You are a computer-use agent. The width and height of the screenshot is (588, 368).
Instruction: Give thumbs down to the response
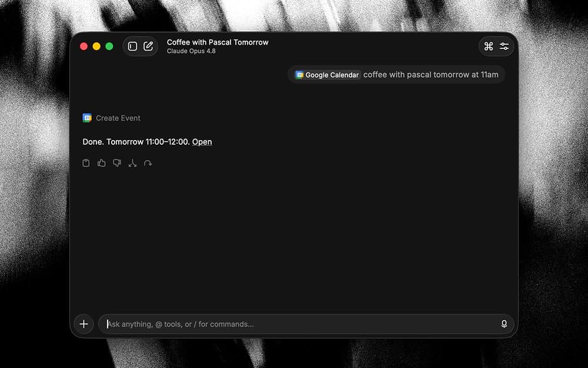117,163
